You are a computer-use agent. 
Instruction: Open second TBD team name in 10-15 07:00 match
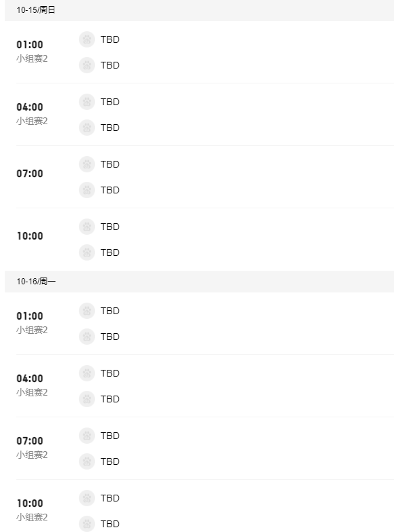(x=110, y=190)
